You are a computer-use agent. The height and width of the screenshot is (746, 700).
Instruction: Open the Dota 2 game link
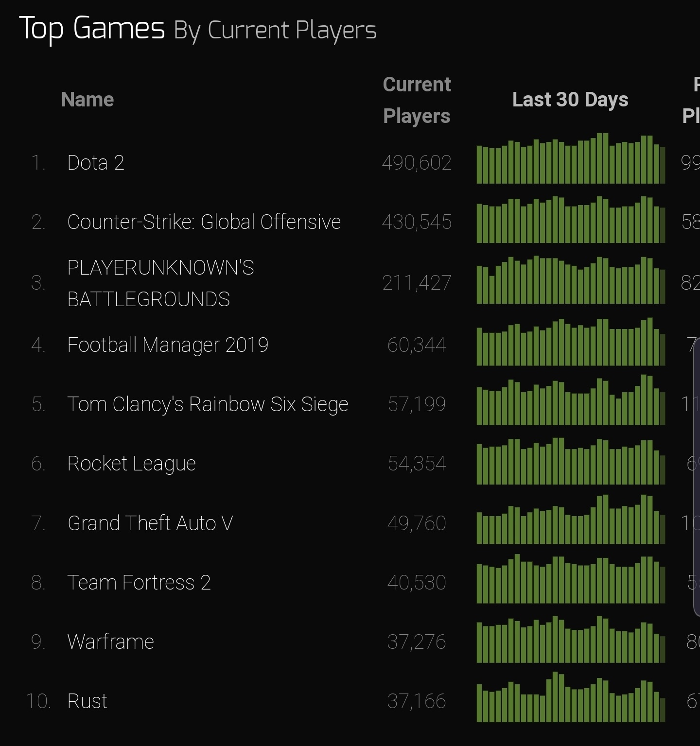point(96,163)
